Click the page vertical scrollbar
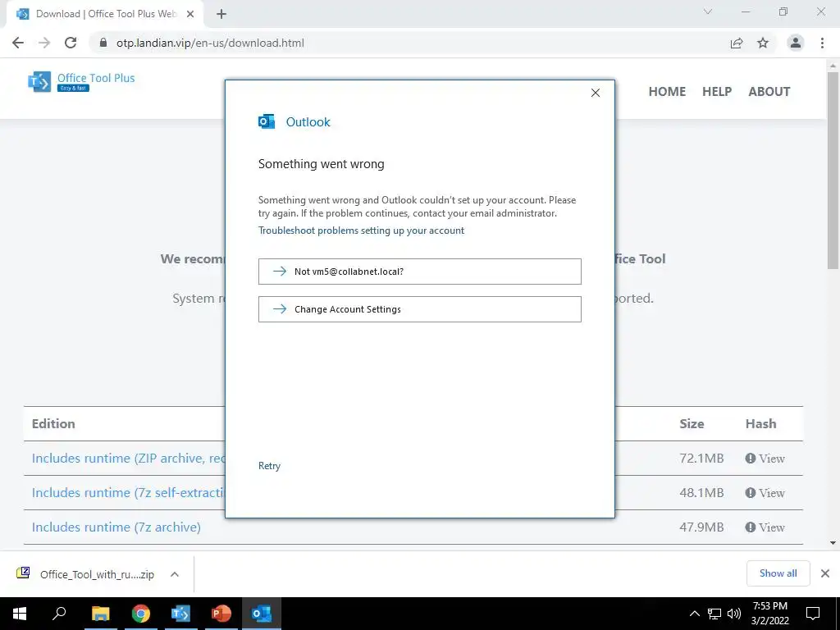The image size is (840, 630). 833,171
